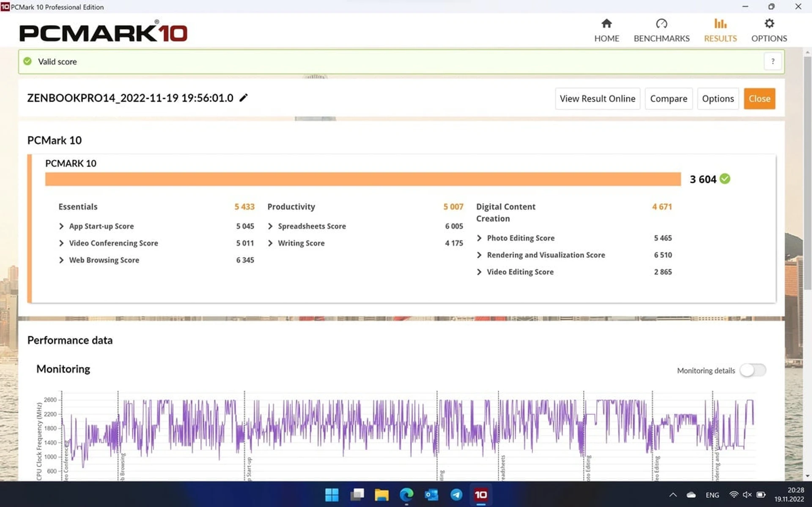Click Productivity score 5 007

pos(453,207)
